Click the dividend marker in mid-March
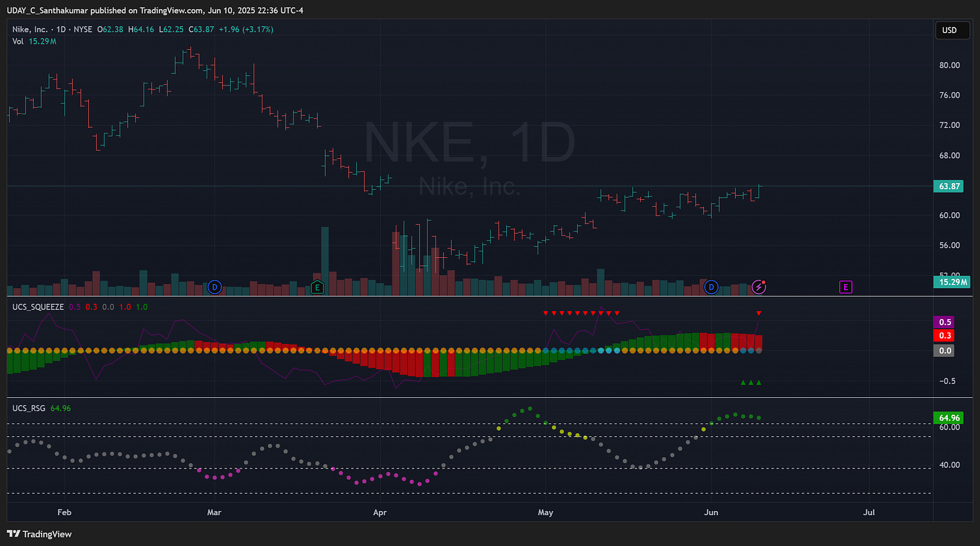This screenshot has height=546, width=980. pyautogui.click(x=215, y=287)
